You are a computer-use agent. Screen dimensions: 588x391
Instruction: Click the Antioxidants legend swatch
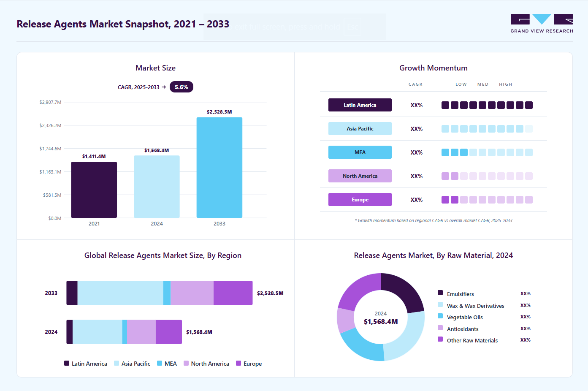pyautogui.click(x=440, y=328)
